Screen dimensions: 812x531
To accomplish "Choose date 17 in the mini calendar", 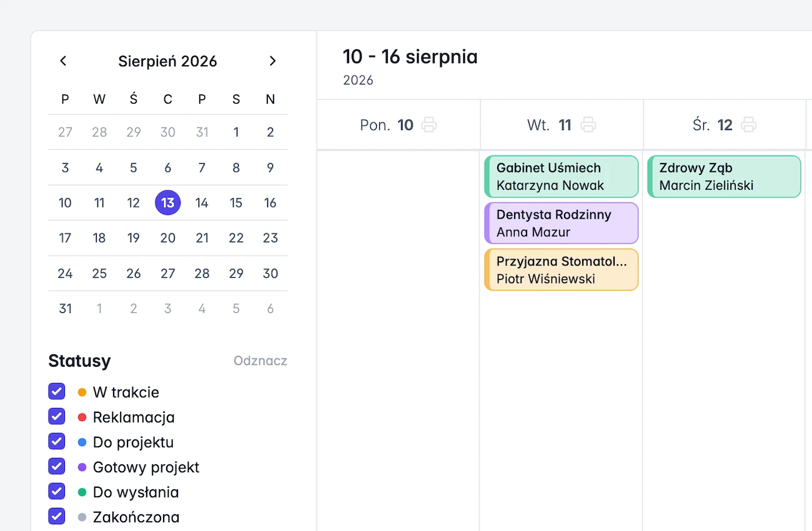I will 65,238.
